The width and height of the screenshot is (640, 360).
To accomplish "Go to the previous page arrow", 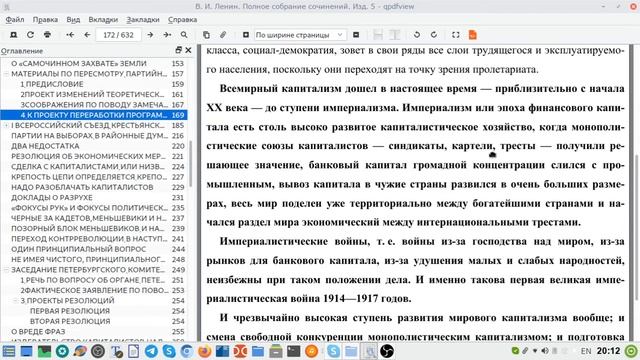I will click(87, 35).
